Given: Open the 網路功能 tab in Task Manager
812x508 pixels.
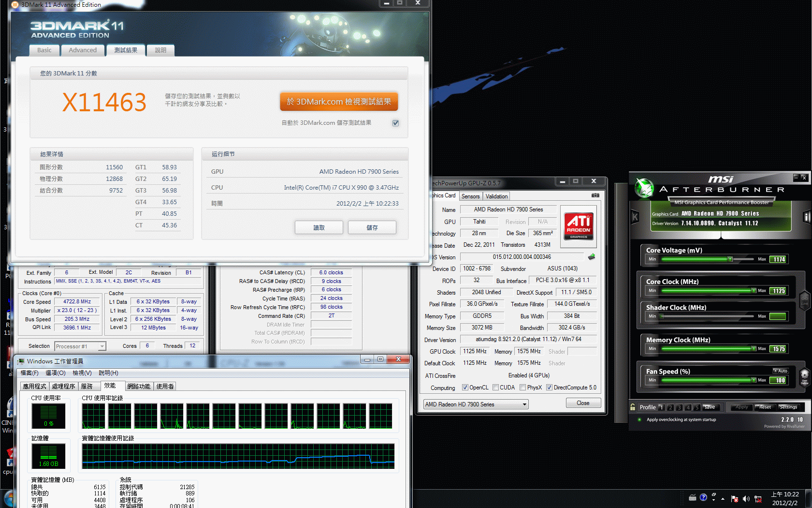Looking at the screenshot, I should coord(139,386).
